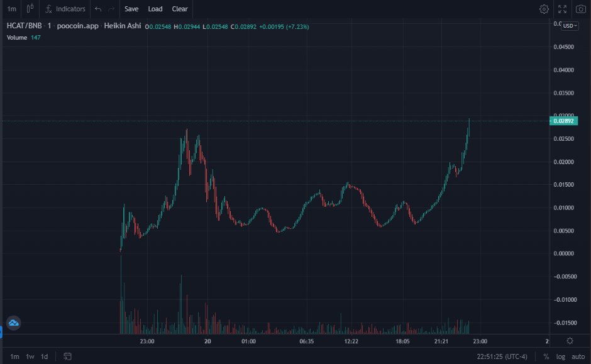This screenshot has width=591, height=364.
Task: Open the go-to-date calendar icon
Action: (x=67, y=356)
